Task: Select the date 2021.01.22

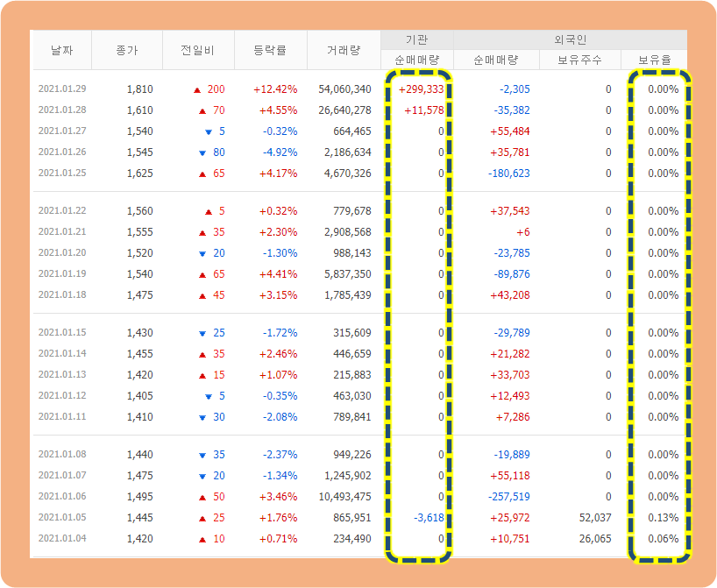Action: (62, 210)
